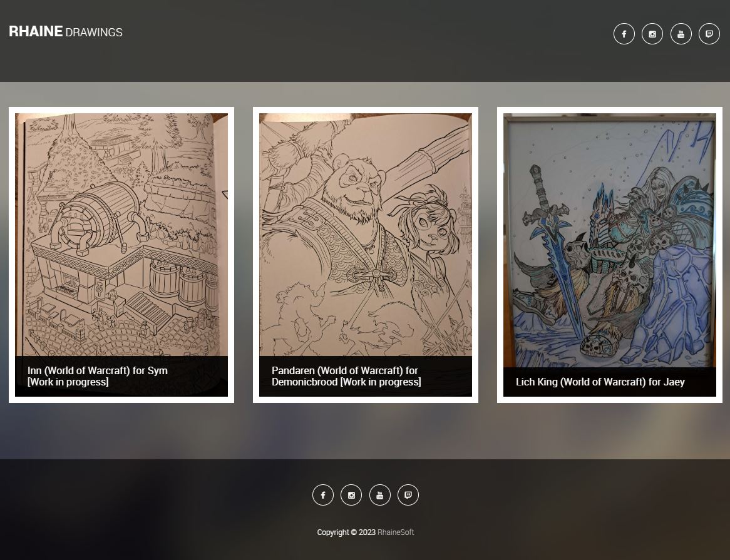Click Facebook icon in footer
Viewport: 730px width, 560px height.
tap(322, 495)
